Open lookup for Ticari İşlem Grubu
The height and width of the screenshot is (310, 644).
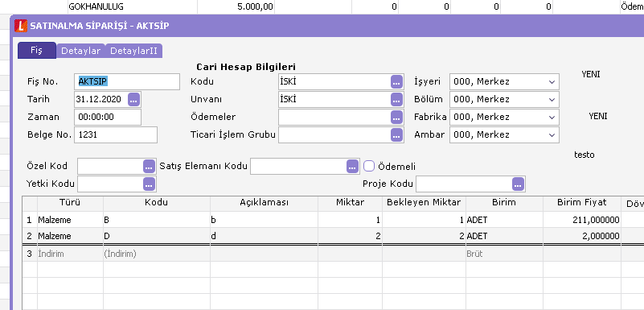coord(396,134)
